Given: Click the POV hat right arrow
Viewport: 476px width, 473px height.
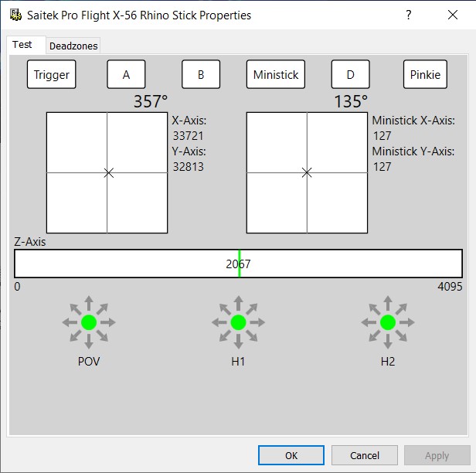Looking at the screenshot, I should [x=108, y=322].
